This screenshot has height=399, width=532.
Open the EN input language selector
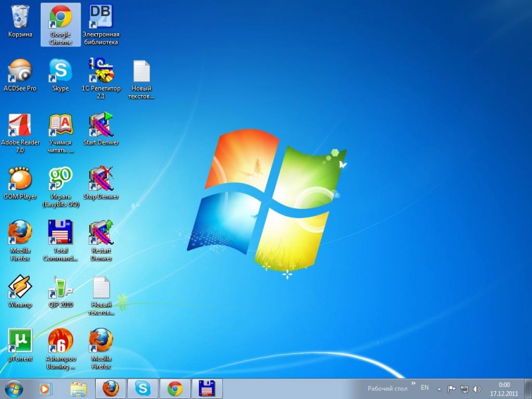pos(425,388)
